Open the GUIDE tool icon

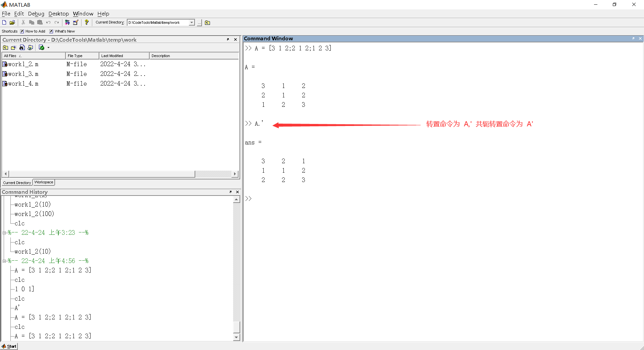(x=76, y=23)
